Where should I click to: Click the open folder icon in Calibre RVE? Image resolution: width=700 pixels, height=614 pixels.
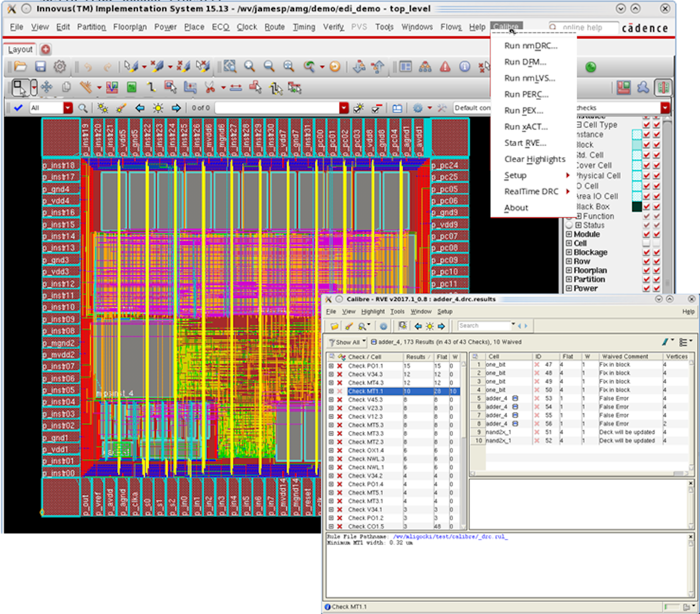pyautogui.click(x=335, y=326)
